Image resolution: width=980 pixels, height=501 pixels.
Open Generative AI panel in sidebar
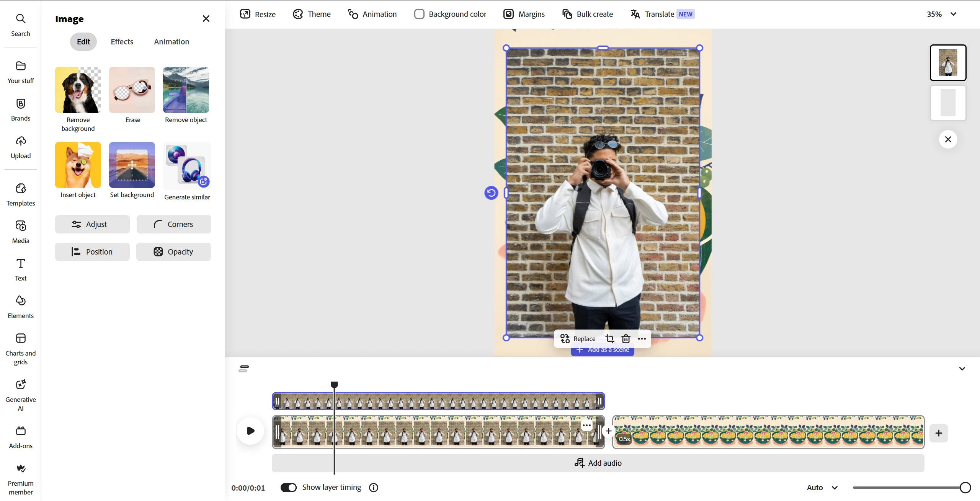(x=21, y=395)
